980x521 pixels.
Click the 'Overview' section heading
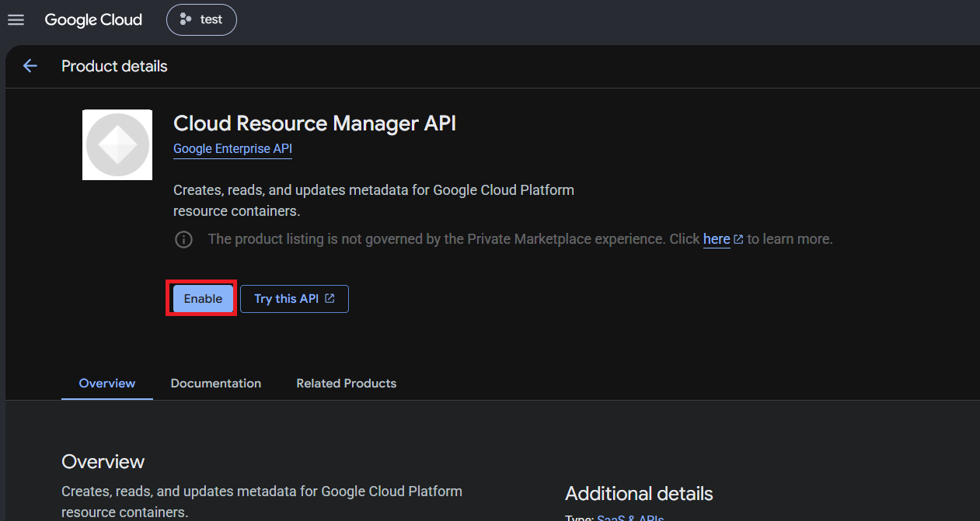[103, 462]
